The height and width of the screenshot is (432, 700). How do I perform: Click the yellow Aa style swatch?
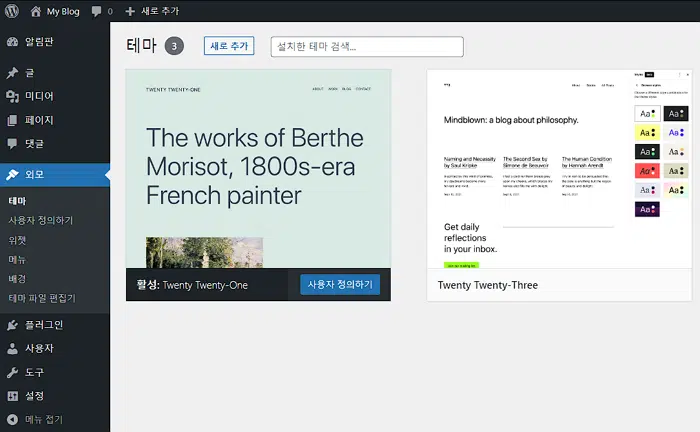coord(647,133)
